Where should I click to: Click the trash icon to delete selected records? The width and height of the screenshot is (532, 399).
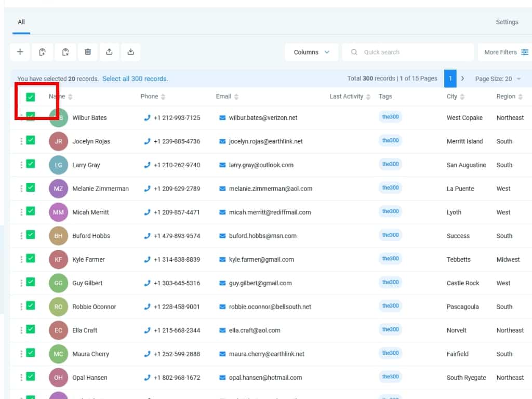tap(88, 52)
